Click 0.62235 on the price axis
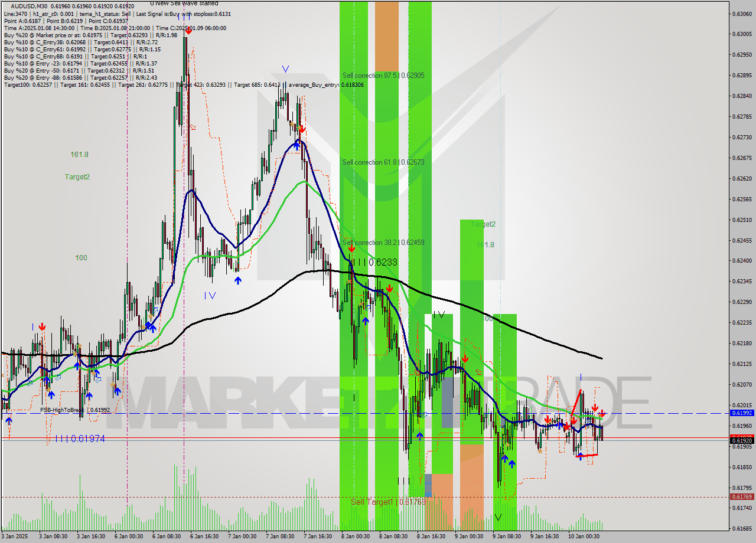 [742, 322]
